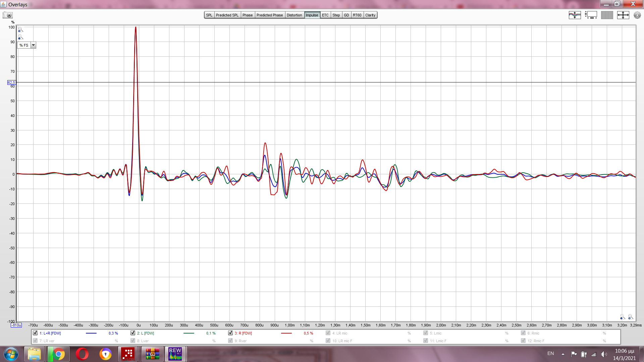Zoom out horizontal axis magnifier icon
The height and width of the screenshot is (362, 644).
623,317
